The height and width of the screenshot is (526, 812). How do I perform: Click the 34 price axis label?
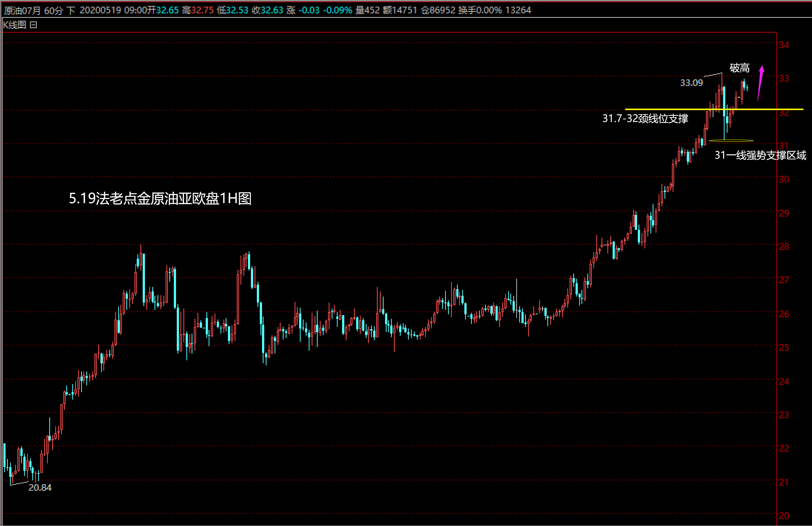click(784, 45)
